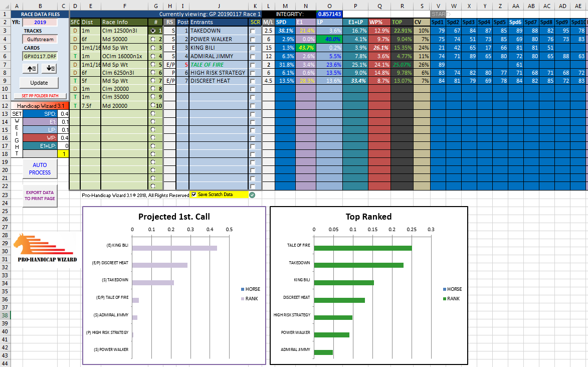588x367 pixels.
Task: Click the SPD weight value cell
Action: coord(64,114)
